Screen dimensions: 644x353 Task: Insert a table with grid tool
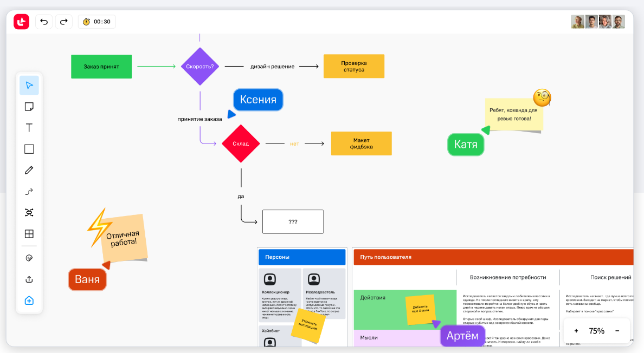point(29,234)
